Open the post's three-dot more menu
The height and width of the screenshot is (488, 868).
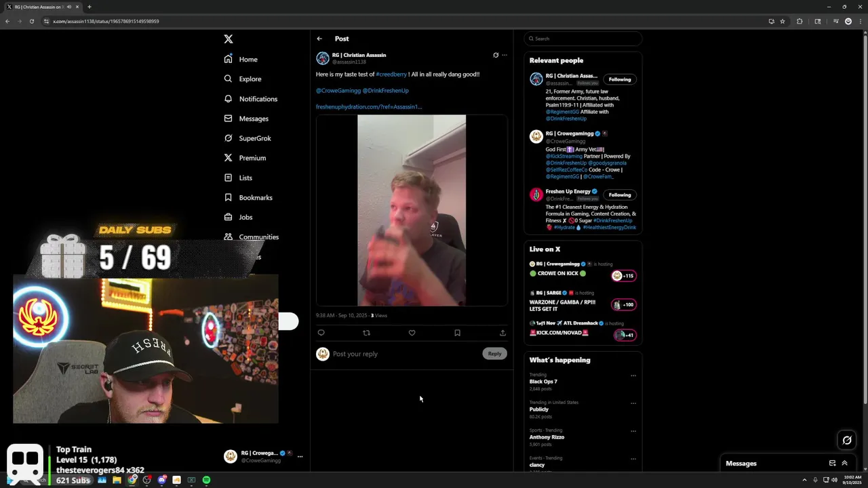504,55
